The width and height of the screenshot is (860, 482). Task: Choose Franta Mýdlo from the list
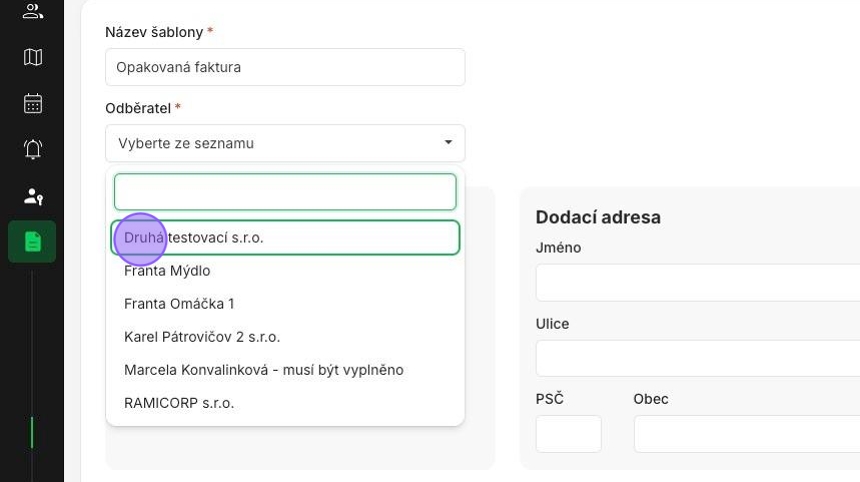click(167, 271)
